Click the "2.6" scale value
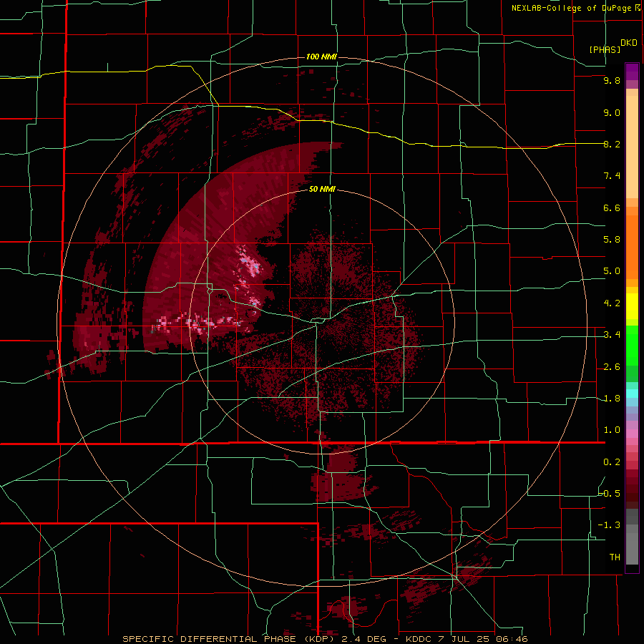644x644 pixels. (x=612, y=367)
